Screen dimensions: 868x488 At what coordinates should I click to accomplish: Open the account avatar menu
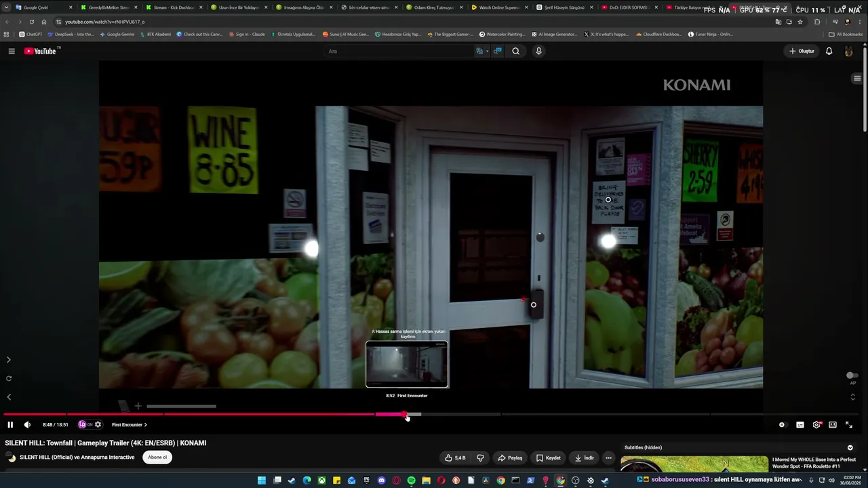tap(848, 51)
